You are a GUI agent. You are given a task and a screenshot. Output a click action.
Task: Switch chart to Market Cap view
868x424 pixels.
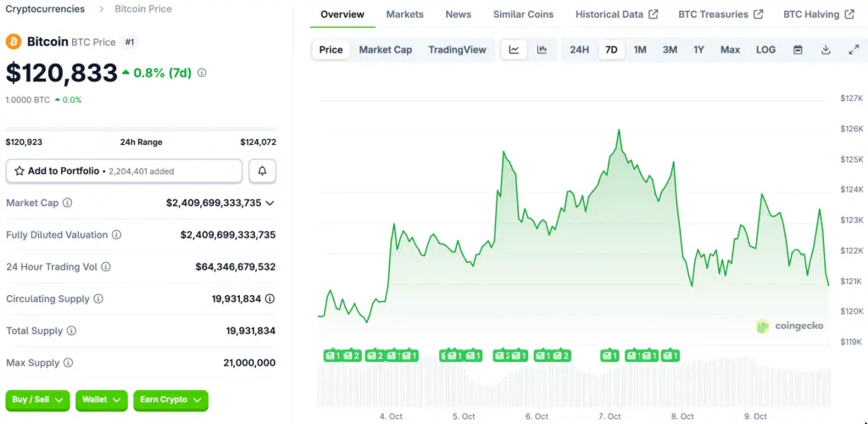385,50
